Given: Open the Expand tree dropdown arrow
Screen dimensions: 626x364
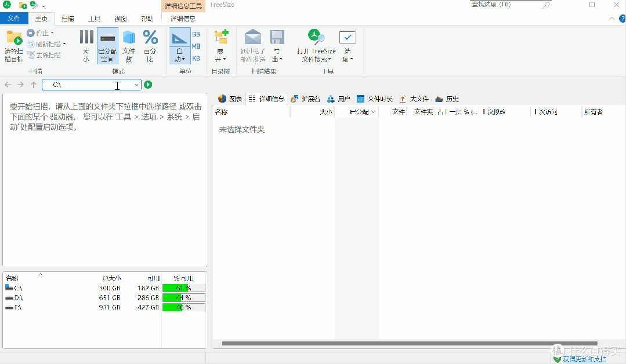Looking at the screenshot, I should click(x=225, y=59).
